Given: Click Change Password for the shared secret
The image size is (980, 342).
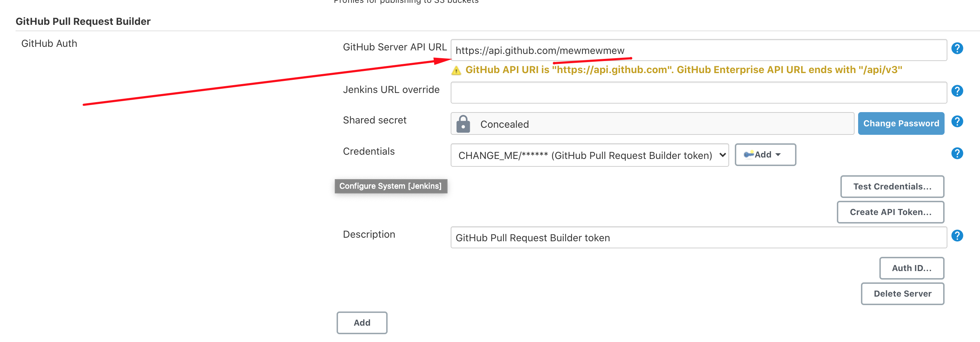Looking at the screenshot, I should 901,123.
